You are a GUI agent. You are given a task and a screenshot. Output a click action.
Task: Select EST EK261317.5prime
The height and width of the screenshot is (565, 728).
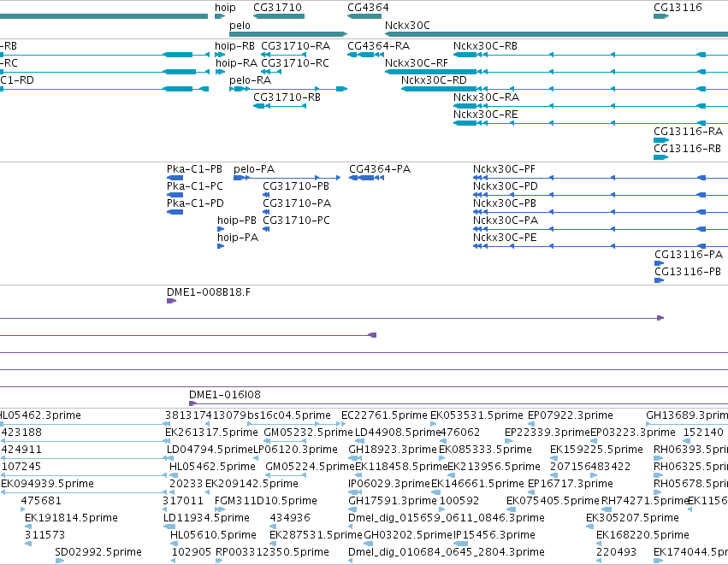point(211,433)
